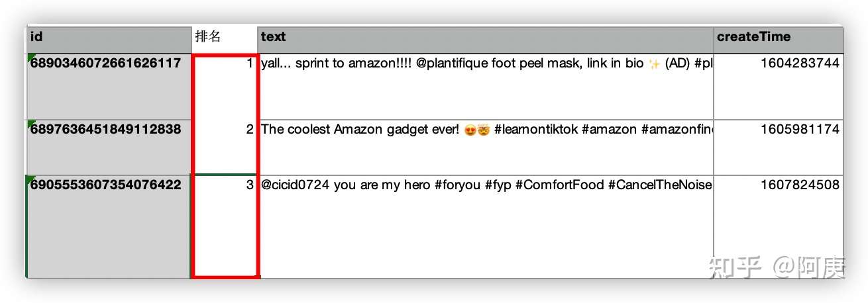
Task: Click green error triangle on first id cell
Action: click(30, 58)
